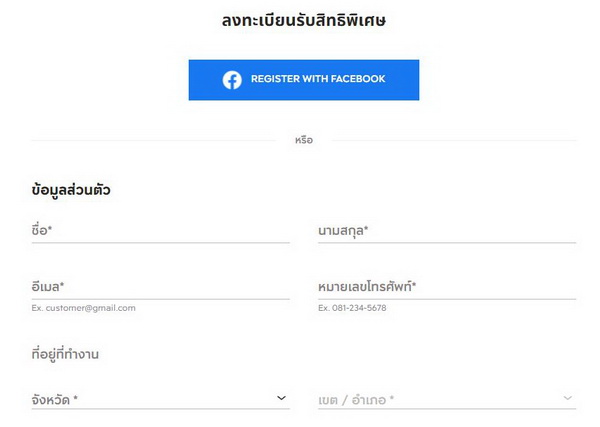Select the อีเมล email input field

coord(160,287)
